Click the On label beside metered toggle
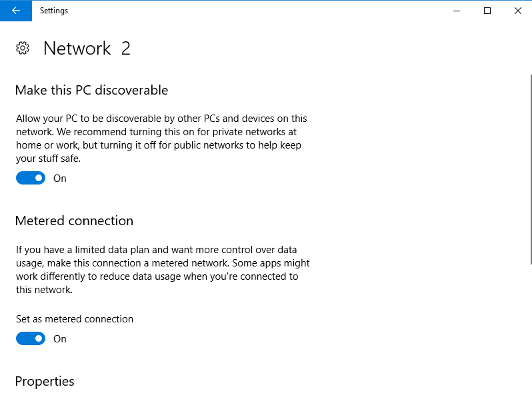 [x=60, y=339]
